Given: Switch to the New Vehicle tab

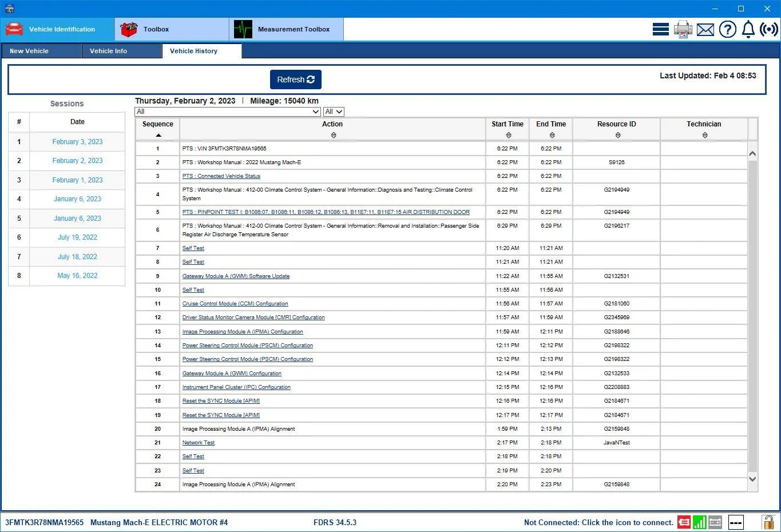Looking at the screenshot, I should 41,51.
